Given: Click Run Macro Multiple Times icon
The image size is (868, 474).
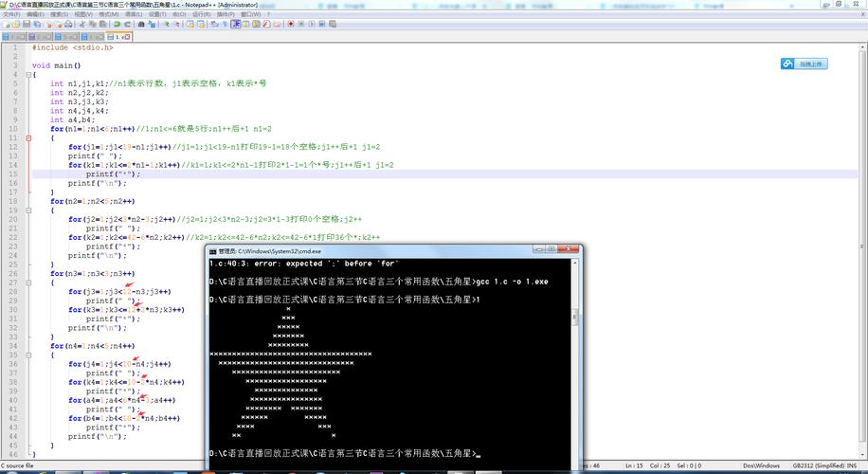Looking at the screenshot, I should coord(321,25).
